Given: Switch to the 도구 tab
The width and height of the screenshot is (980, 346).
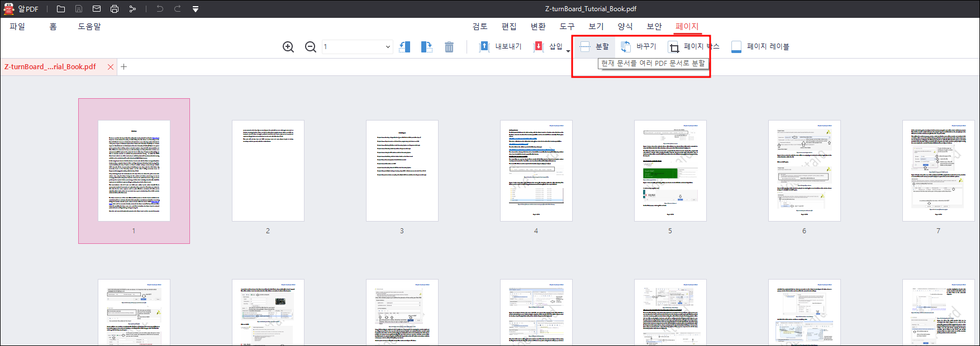Looking at the screenshot, I should click(567, 26).
